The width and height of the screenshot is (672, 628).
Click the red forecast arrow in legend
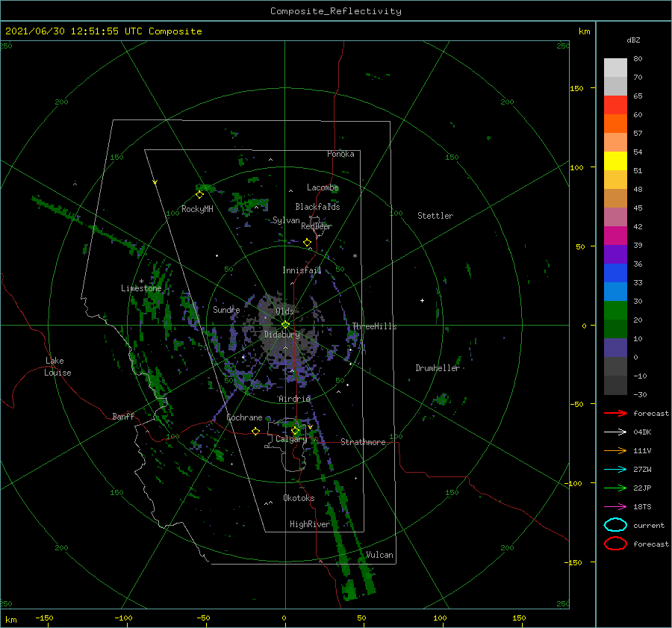(615, 413)
